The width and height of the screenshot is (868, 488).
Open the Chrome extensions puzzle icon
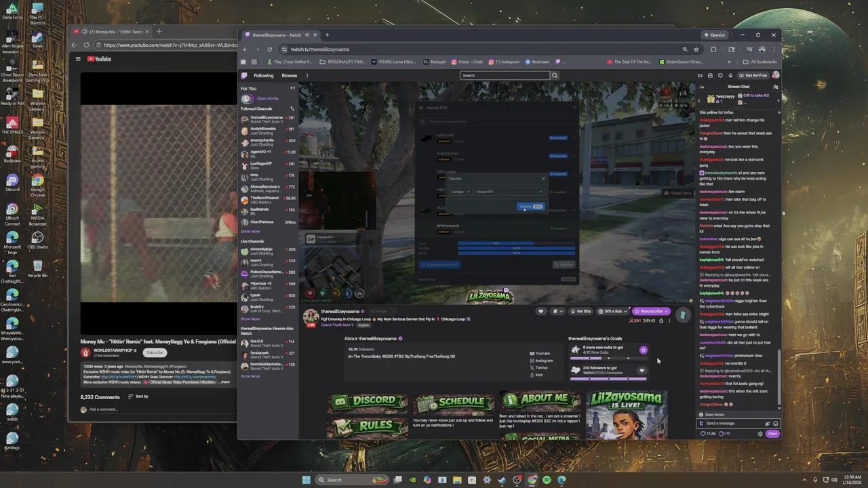713,49
